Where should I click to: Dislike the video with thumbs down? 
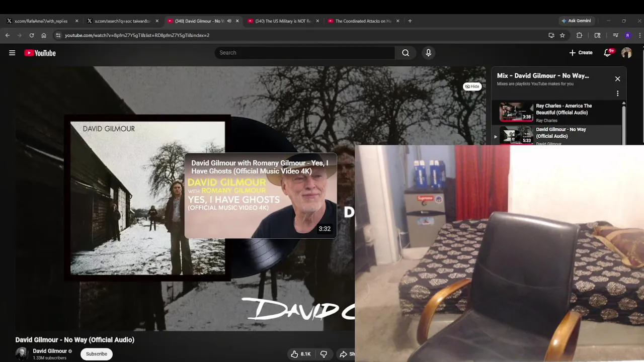click(x=324, y=354)
